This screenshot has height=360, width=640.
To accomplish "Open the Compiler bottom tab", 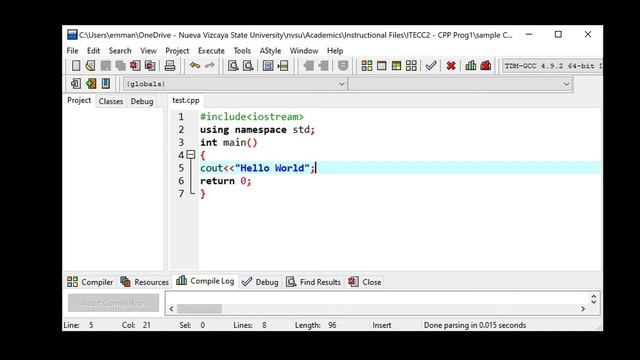I will 90,282.
